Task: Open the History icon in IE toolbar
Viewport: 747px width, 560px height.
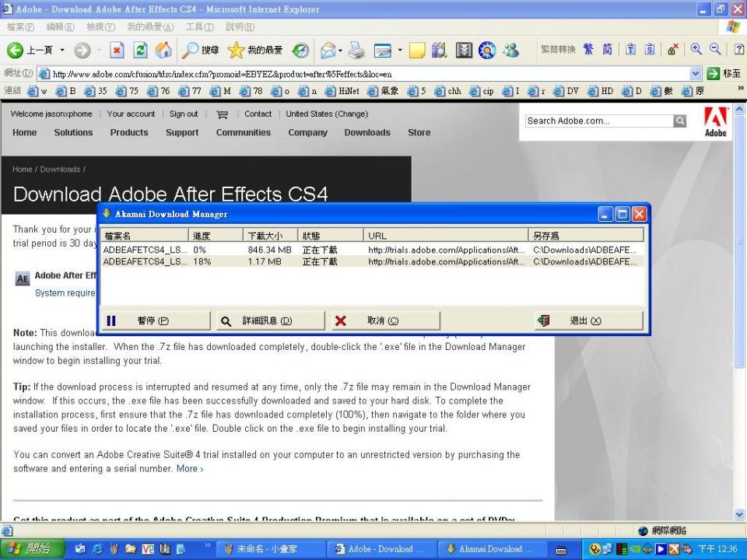Action: coord(300,51)
